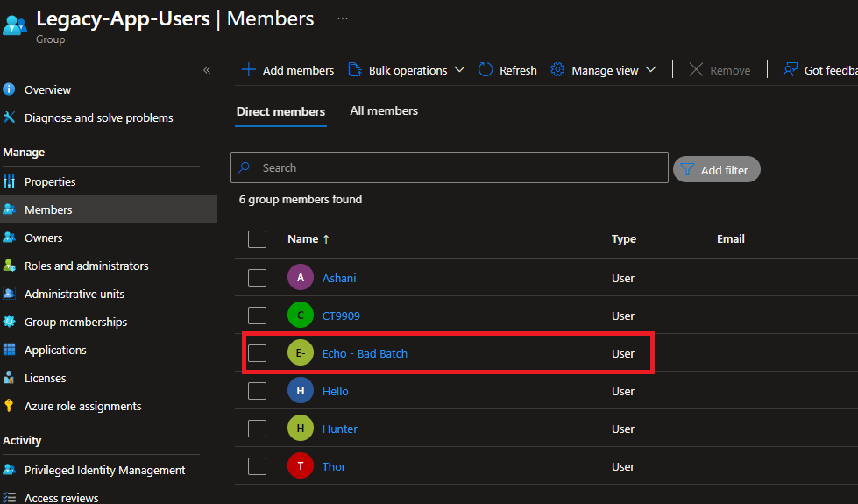Screen dimensions: 858x504
Task: Toggle the select-all checkbox in header
Action: tap(257, 238)
